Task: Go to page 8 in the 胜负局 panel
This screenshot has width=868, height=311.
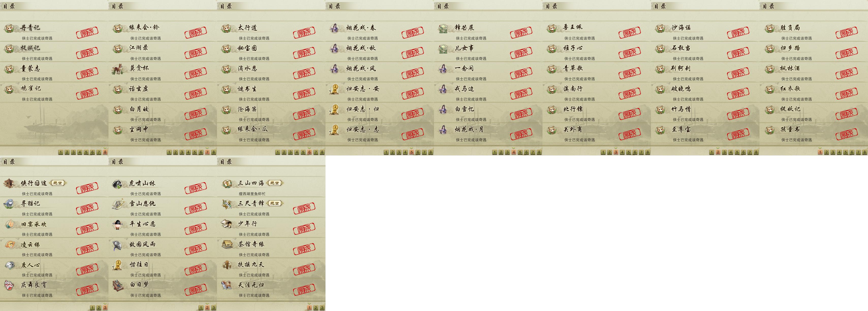Action: (x=865, y=152)
